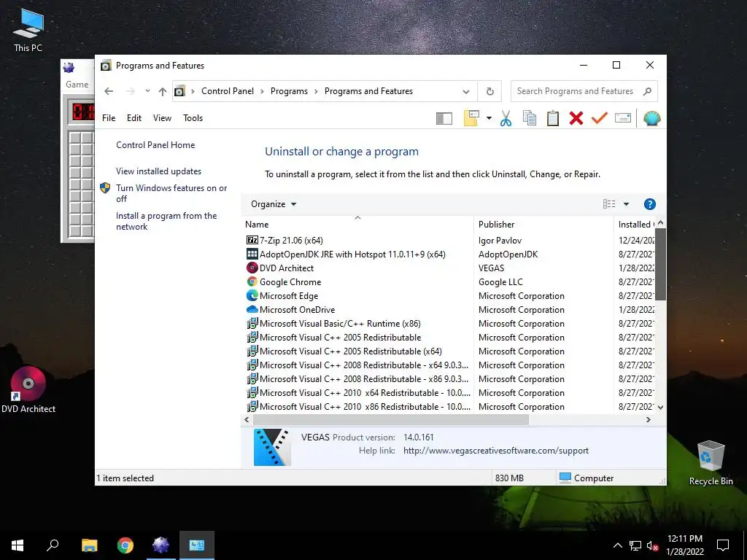Click the vertical scrollbar down arrow

point(660,407)
